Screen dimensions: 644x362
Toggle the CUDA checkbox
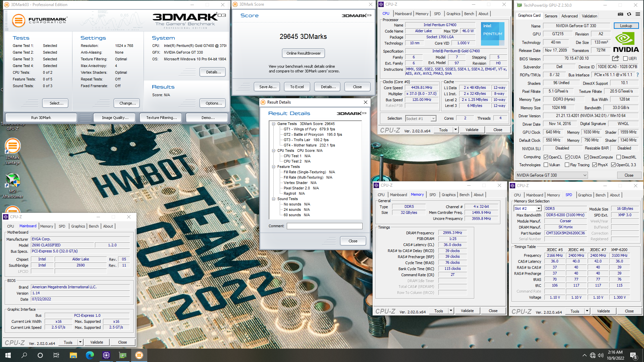(567, 157)
